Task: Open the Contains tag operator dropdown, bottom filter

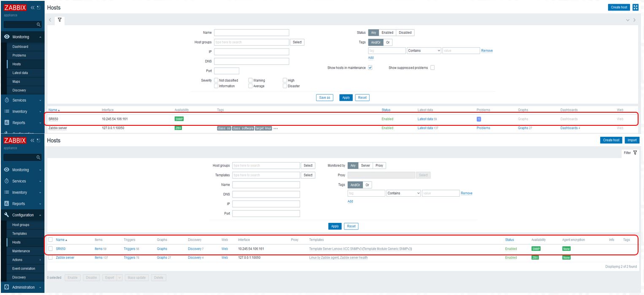Action: tap(404, 193)
